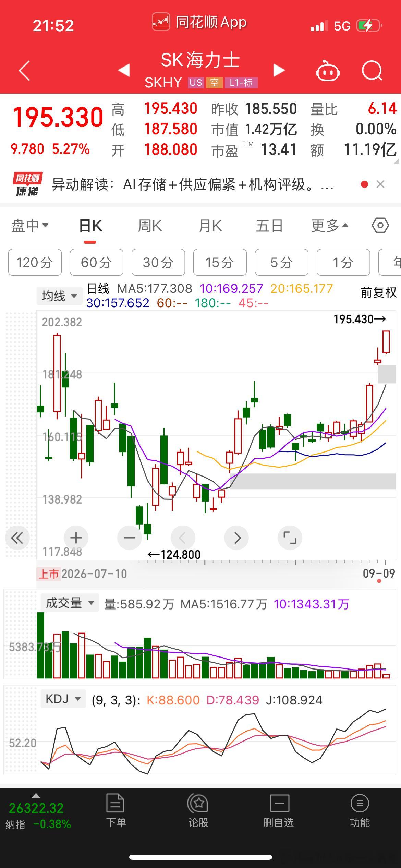
Task: Tap 同花顺速递 news logo
Action: 27,184
